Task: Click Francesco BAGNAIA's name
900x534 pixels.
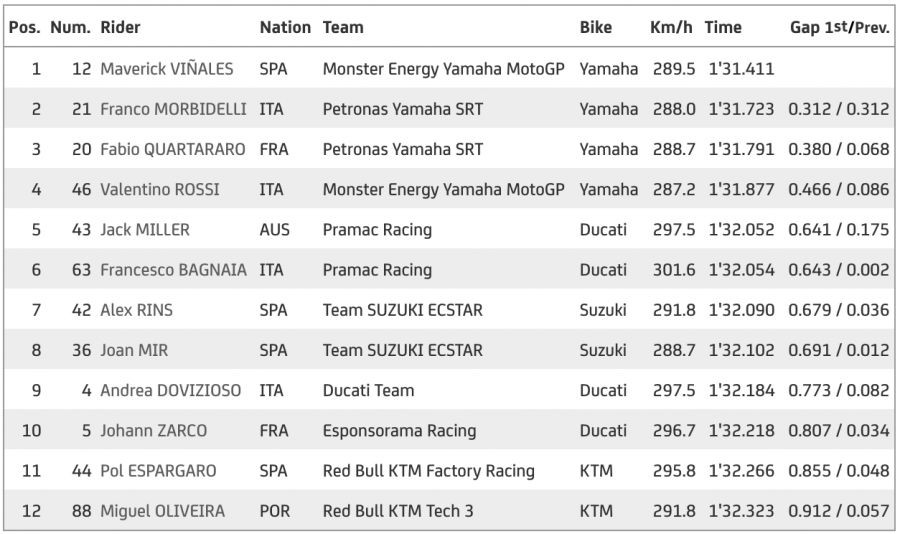Action: pyautogui.click(x=173, y=270)
